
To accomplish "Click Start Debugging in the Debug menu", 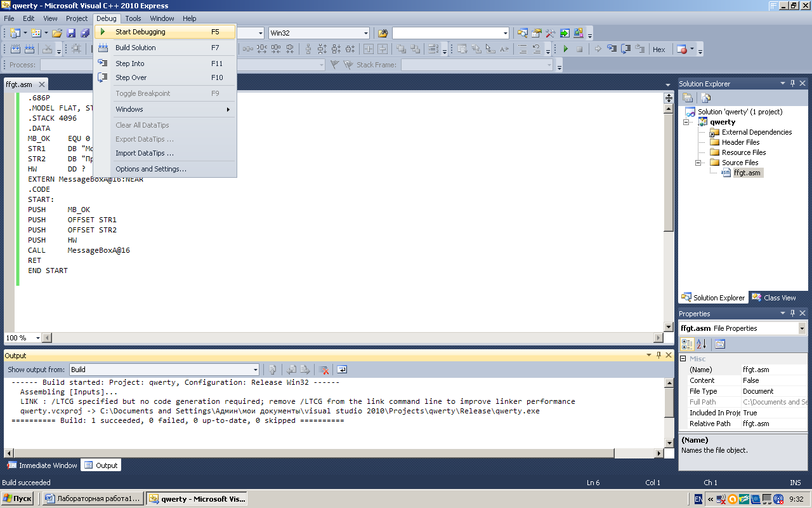I will (x=165, y=32).
